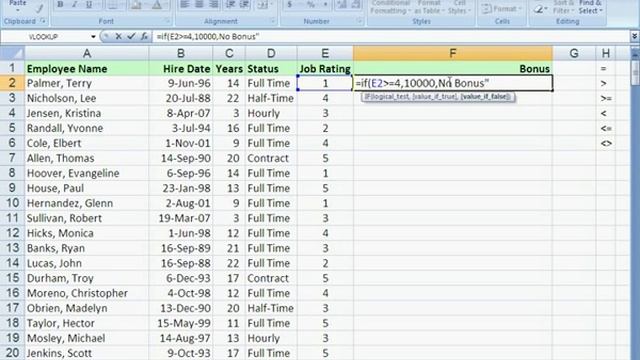640x360 pixels.
Task: Open the Number group dialog launcher
Action: point(360,21)
